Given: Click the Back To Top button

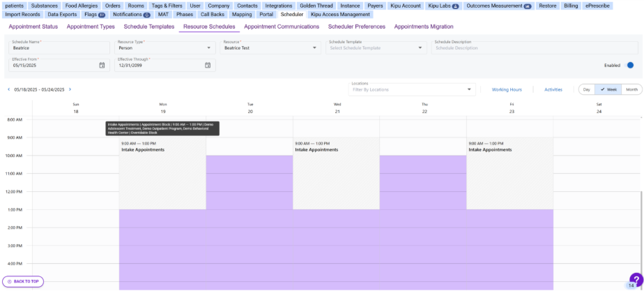Looking at the screenshot, I should pyautogui.click(x=24, y=281).
